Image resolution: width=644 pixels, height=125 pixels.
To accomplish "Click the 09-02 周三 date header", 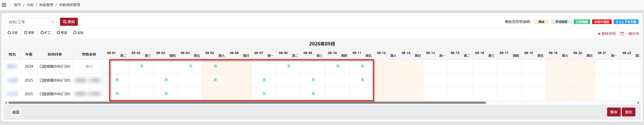I will pyautogui.click(x=141, y=54).
